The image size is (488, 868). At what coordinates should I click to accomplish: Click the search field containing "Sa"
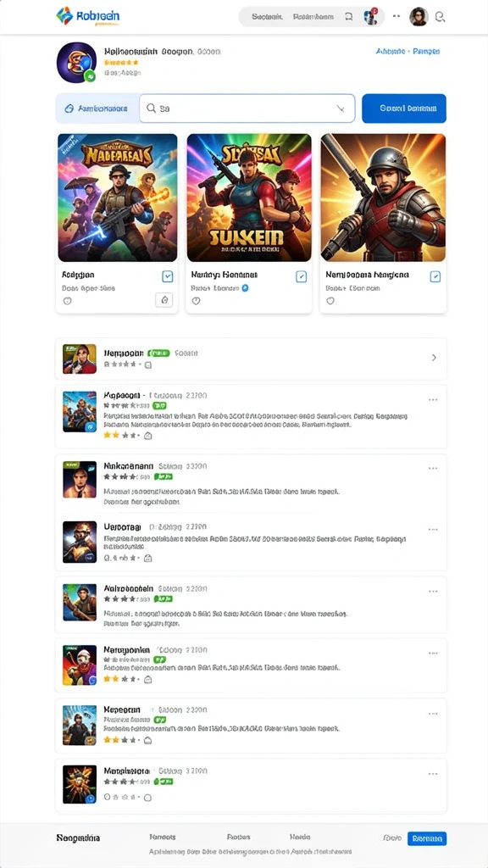point(247,108)
